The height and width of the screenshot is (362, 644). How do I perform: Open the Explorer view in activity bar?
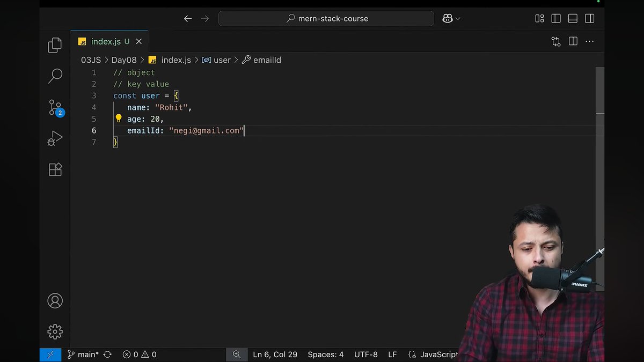[55, 45]
